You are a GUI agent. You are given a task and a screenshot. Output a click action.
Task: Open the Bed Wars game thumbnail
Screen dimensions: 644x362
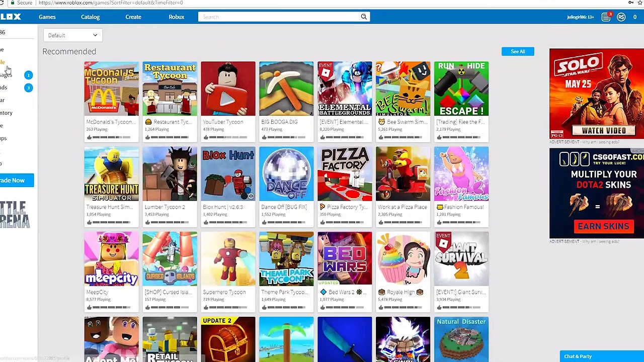(345, 258)
